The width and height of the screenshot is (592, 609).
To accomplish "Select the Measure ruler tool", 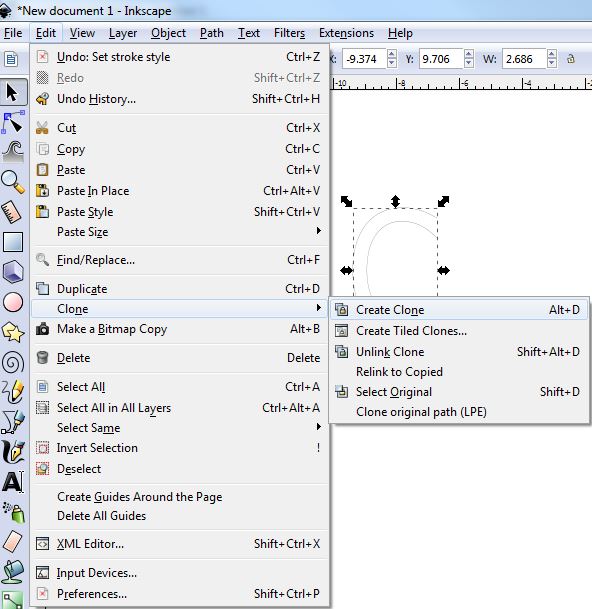I will coord(13,212).
